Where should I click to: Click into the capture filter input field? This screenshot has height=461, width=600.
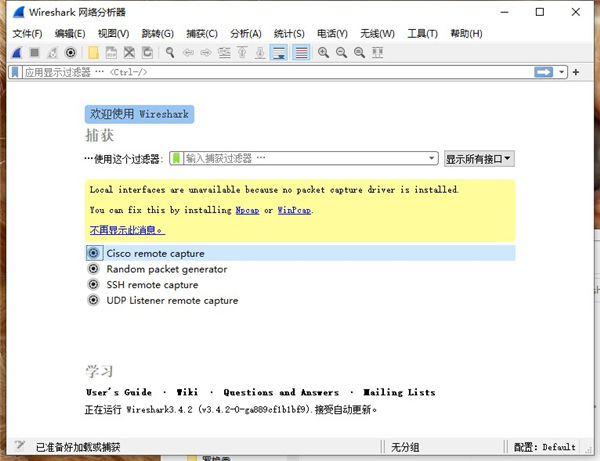click(x=305, y=158)
